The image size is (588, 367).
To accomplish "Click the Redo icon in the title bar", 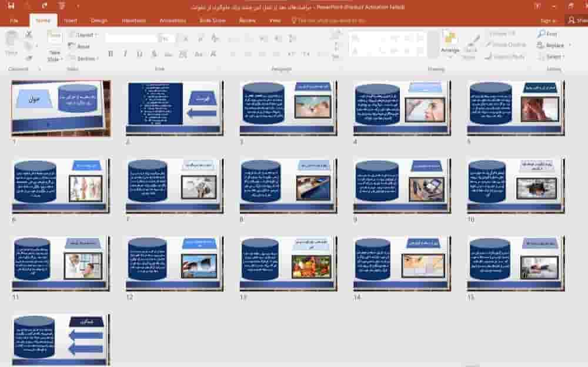I will tap(45, 6).
